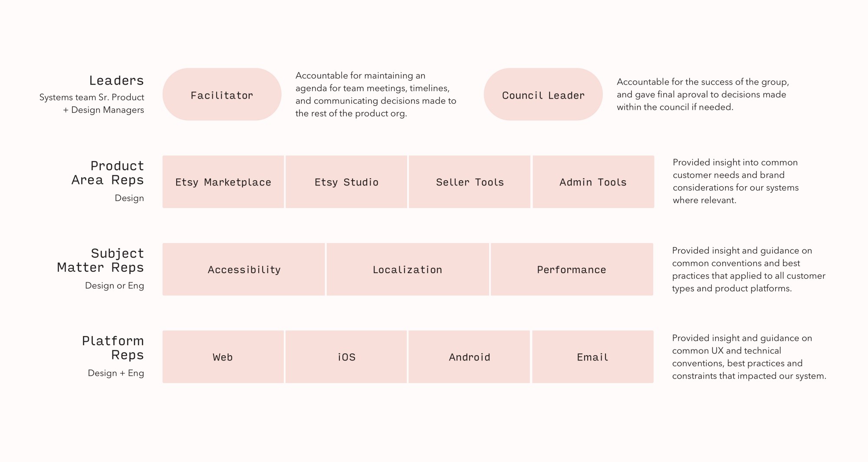Viewport: 868px width, 462px height.
Task: Click the Facilitator description paragraph
Action: (x=376, y=95)
